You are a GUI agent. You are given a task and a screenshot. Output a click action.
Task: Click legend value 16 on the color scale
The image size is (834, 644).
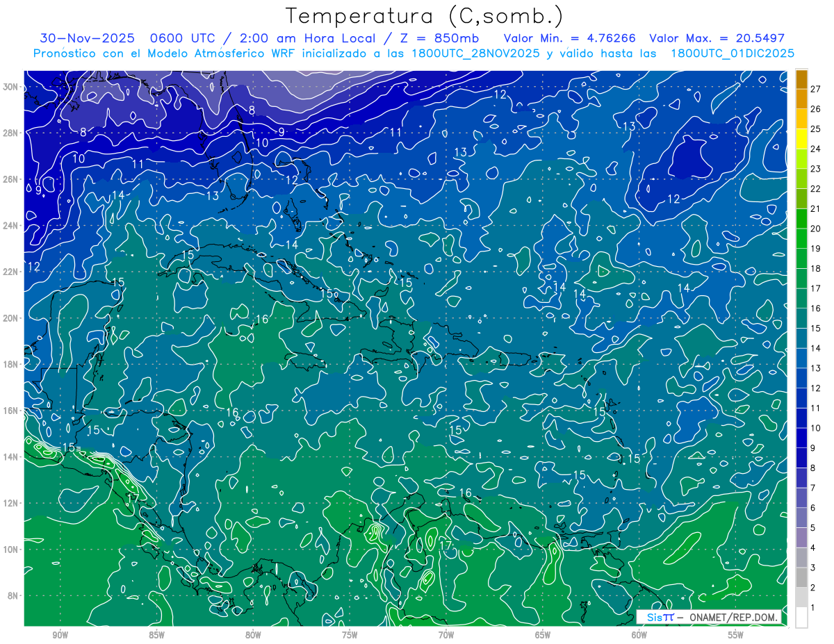coord(816,308)
